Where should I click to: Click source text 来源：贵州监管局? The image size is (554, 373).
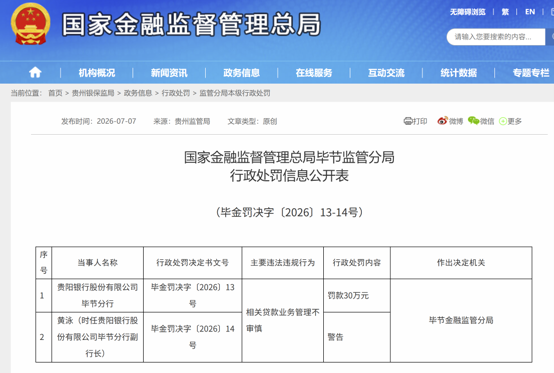click(182, 121)
